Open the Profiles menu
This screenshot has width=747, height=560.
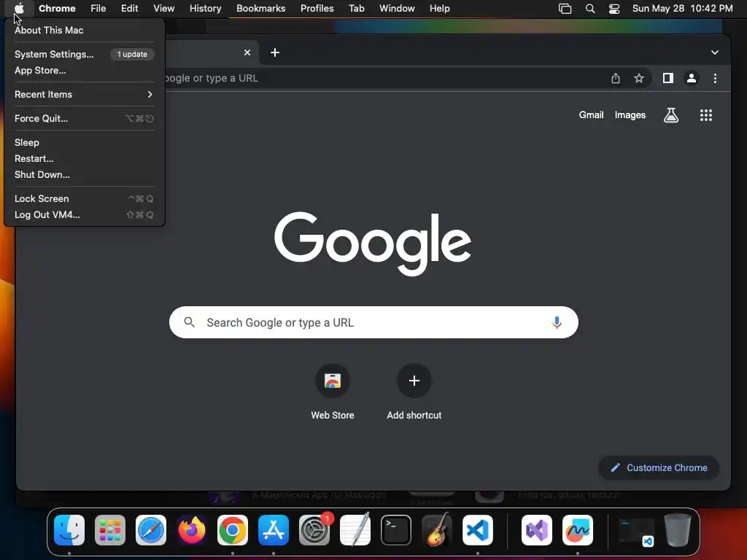pyautogui.click(x=317, y=8)
